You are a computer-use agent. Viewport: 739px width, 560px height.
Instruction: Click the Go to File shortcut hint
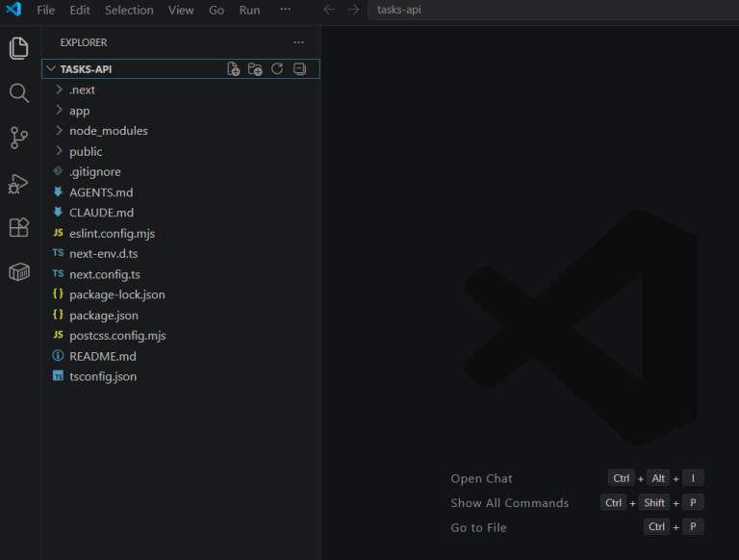(x=478, y=527)
